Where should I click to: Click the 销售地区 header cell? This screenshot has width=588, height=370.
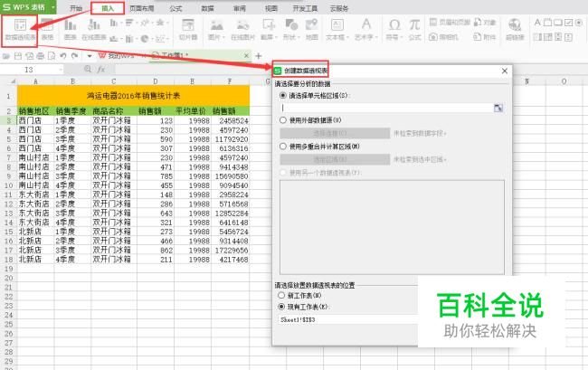click(x=35, y=111)
